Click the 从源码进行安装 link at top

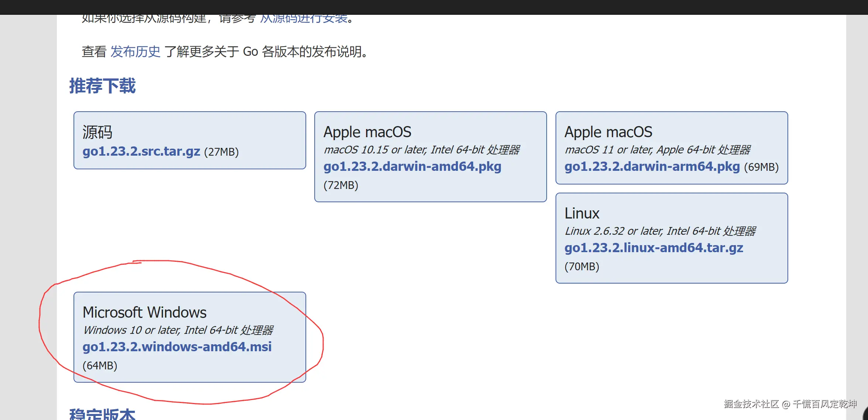pyautogui.click(x=304, y=18)
